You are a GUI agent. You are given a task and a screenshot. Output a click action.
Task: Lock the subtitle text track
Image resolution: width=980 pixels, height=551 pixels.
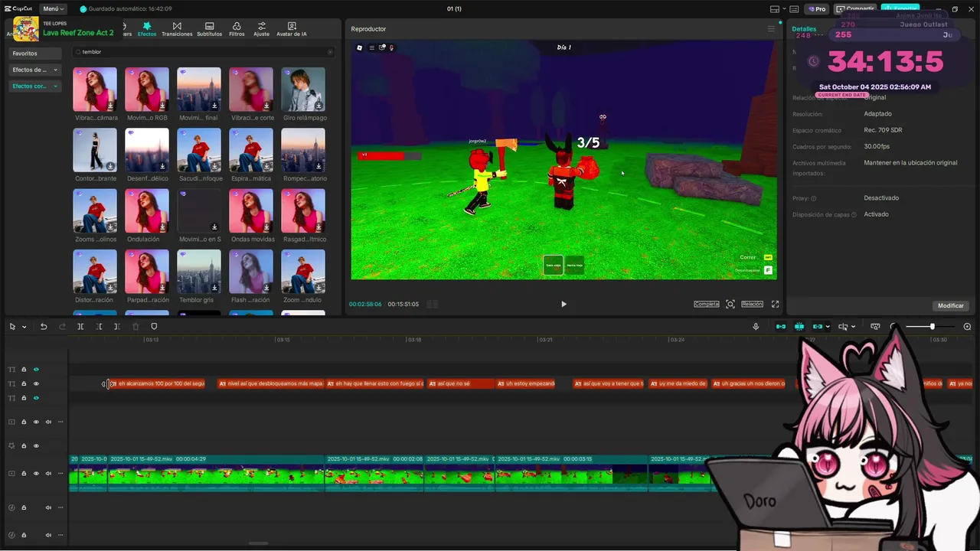point(24,384)
